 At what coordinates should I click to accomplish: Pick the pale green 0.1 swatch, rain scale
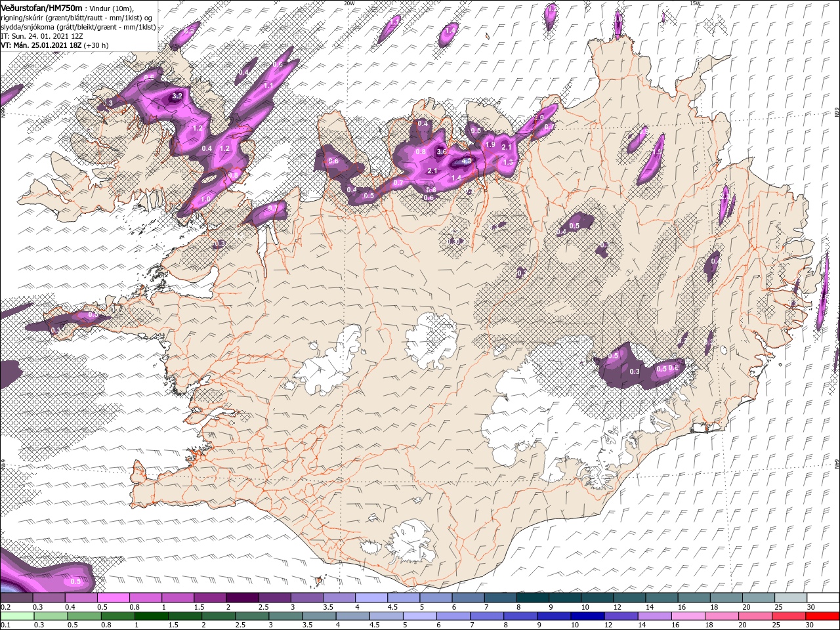point(16,616)
